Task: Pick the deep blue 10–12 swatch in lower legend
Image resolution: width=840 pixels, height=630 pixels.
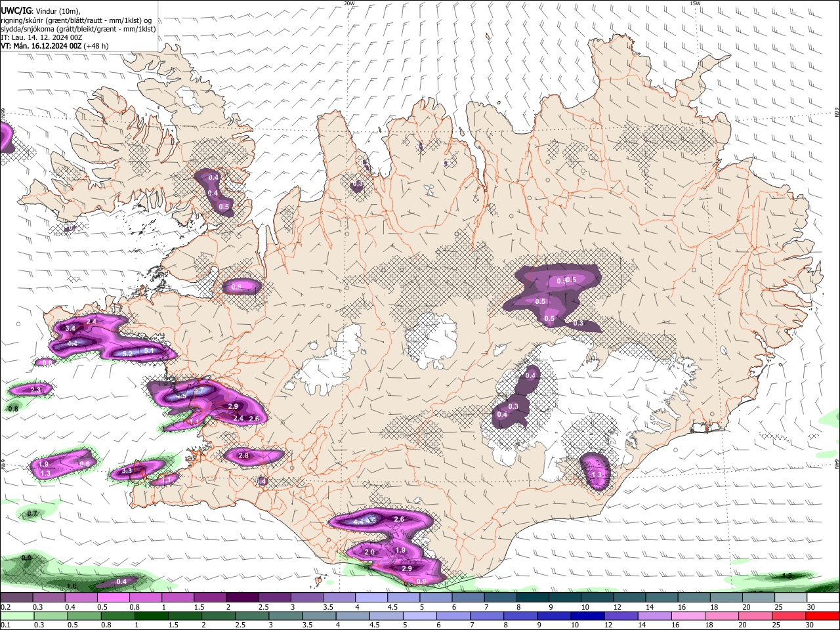Action: 587,616
